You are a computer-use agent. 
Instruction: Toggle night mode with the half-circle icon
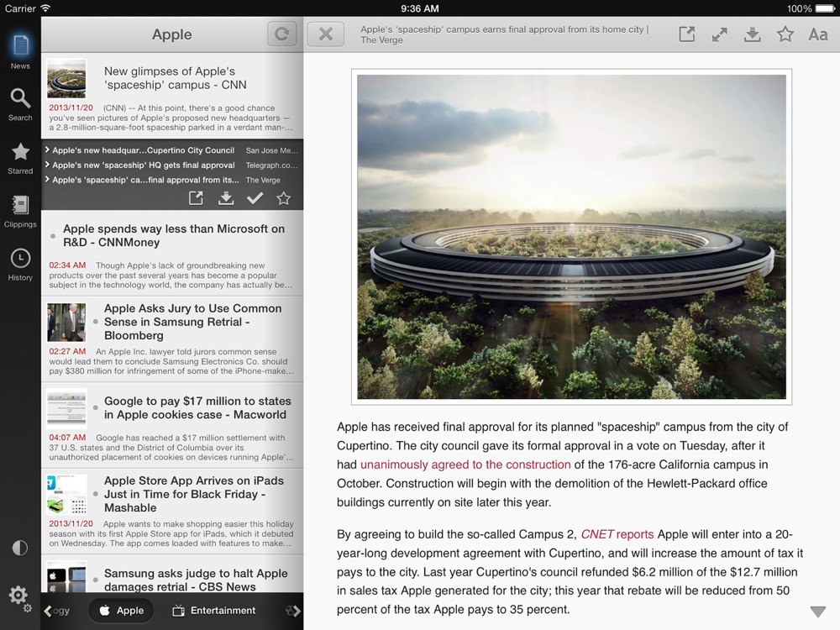point(20,548)
